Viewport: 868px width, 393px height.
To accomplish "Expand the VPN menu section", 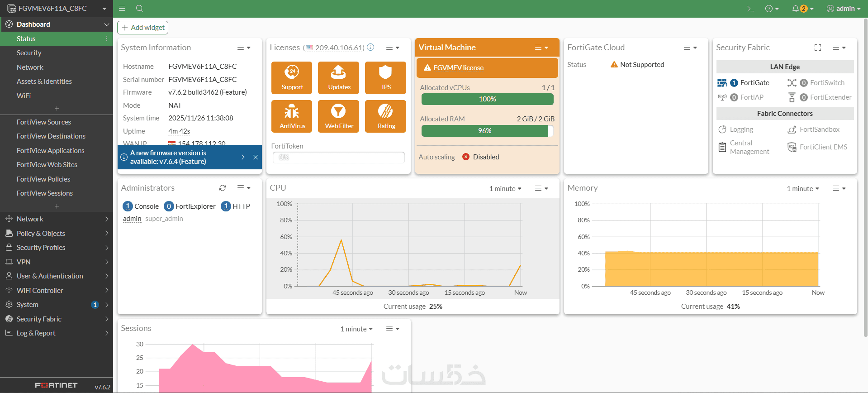I will (57, 262).
